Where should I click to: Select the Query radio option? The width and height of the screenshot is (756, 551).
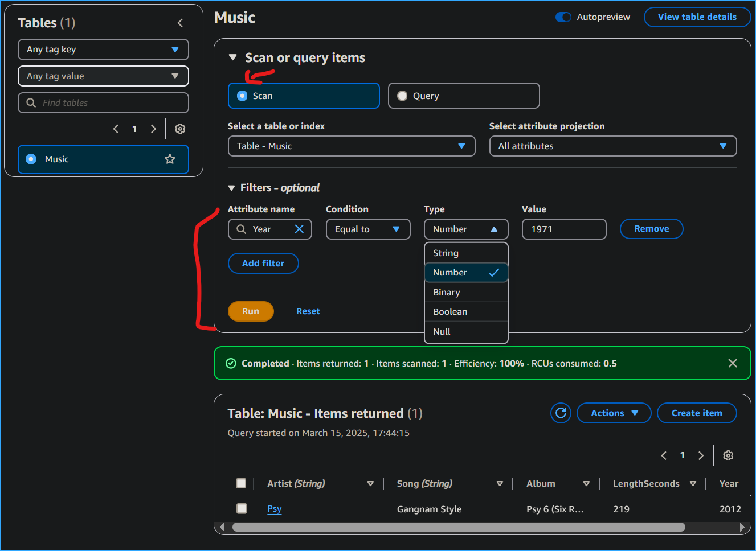(x=403, y=96)
